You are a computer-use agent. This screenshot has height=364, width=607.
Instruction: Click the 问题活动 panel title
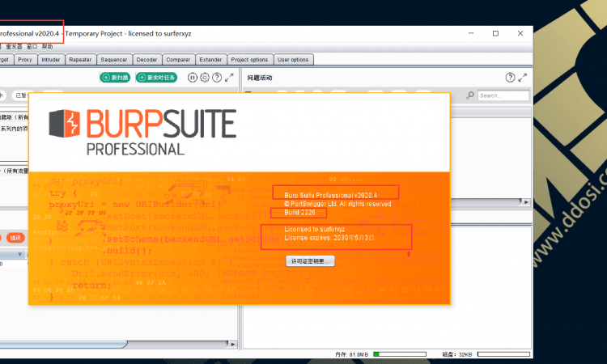point(260,78)
